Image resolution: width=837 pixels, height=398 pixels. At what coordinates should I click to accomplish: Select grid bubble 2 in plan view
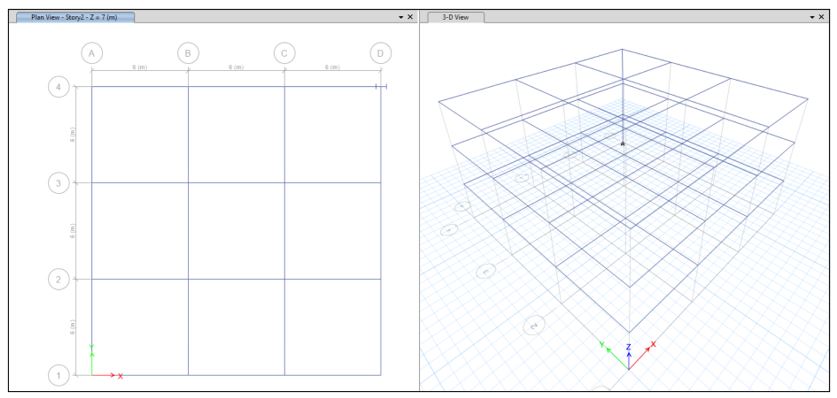(x=59, y=279)
